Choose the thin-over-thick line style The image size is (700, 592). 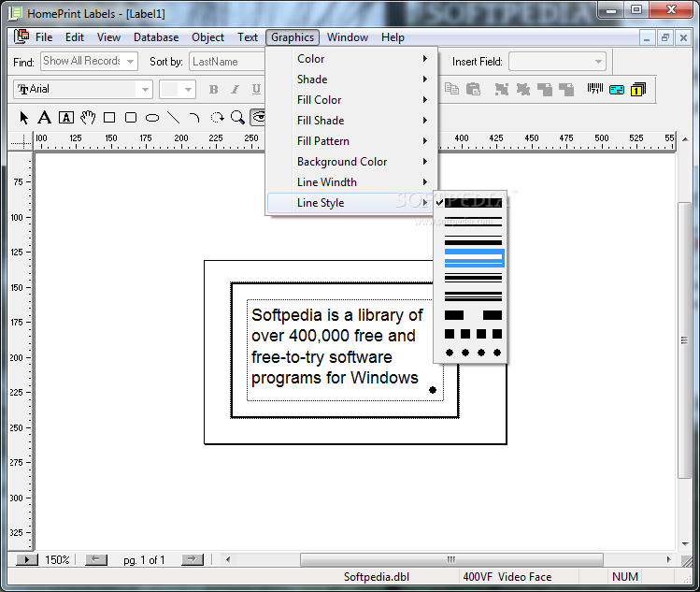[471, 240]
